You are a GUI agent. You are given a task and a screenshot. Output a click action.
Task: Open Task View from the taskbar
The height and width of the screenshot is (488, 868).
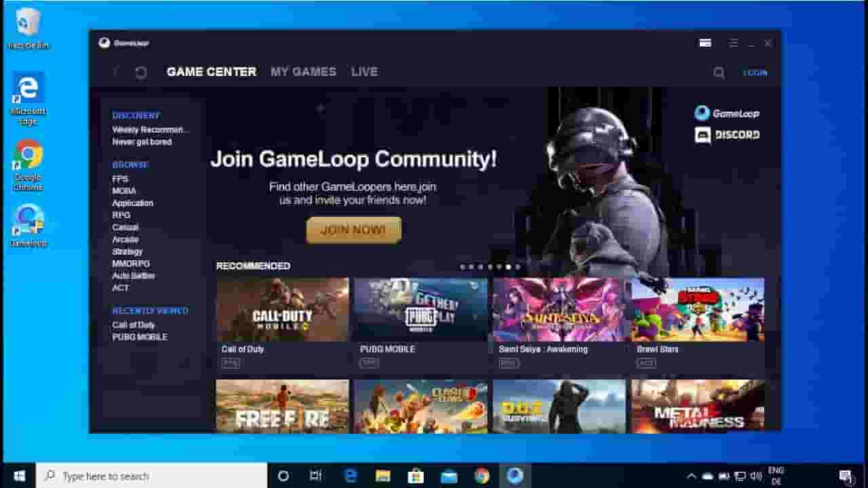pyautogui.click(x=315, y=476)
